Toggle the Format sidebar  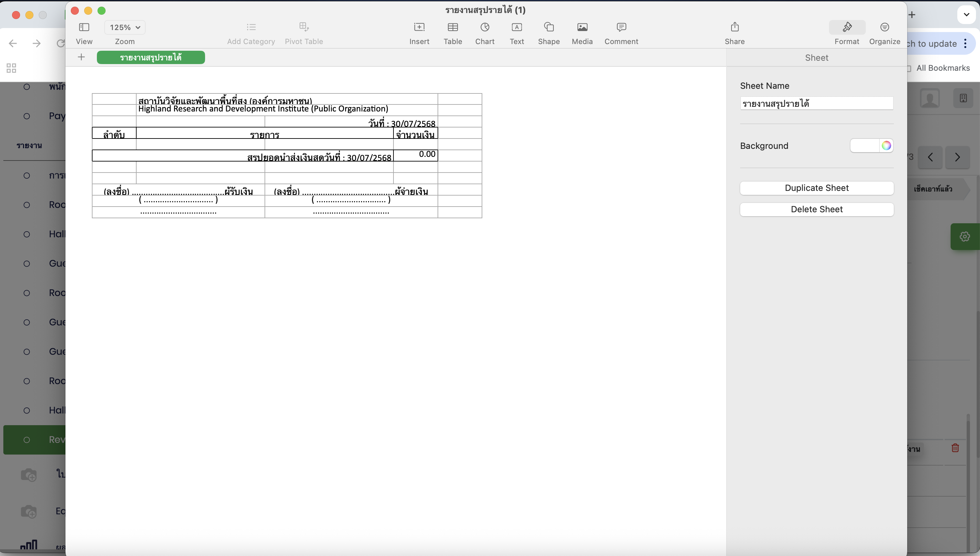pyautogui.click(x=847, y=27)
